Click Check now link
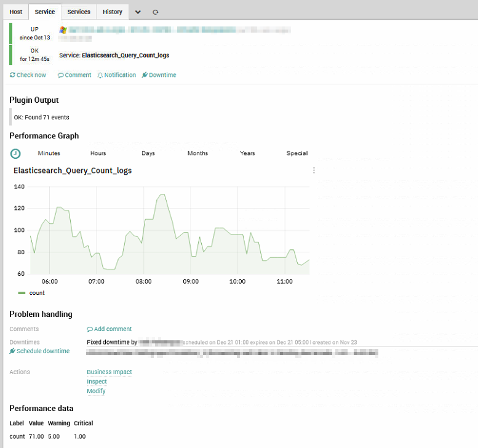This screenshot has width=478, height=448. [28, 75]
